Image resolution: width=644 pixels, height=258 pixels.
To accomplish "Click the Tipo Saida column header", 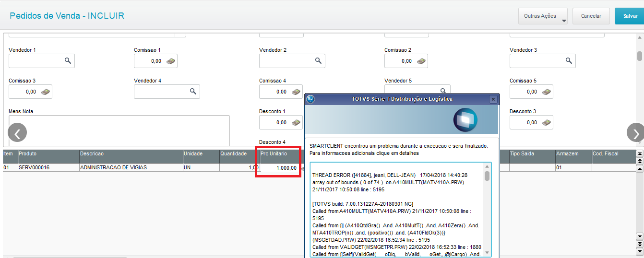I will pos(532,157).
